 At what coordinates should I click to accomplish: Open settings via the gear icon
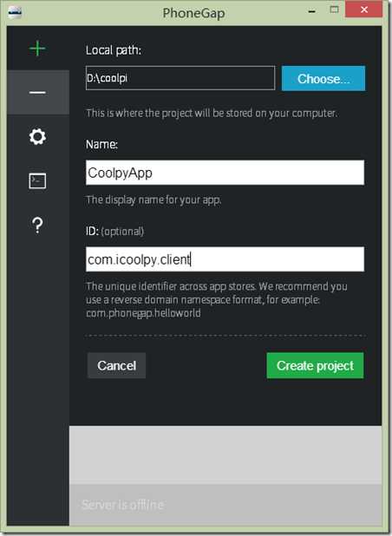[37, 137]
